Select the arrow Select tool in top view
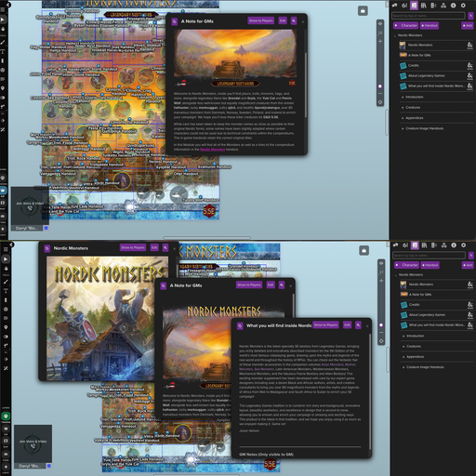This screenshot has height=476, width=476. [3, 20]
